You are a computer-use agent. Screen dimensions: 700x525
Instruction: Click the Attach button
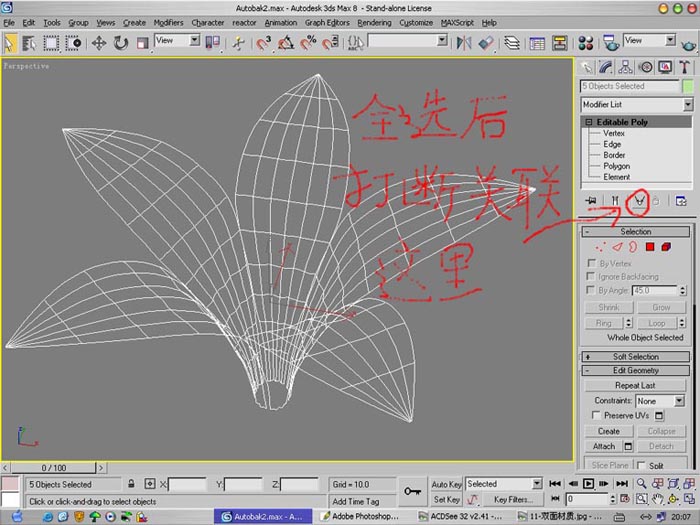point(604,446)
